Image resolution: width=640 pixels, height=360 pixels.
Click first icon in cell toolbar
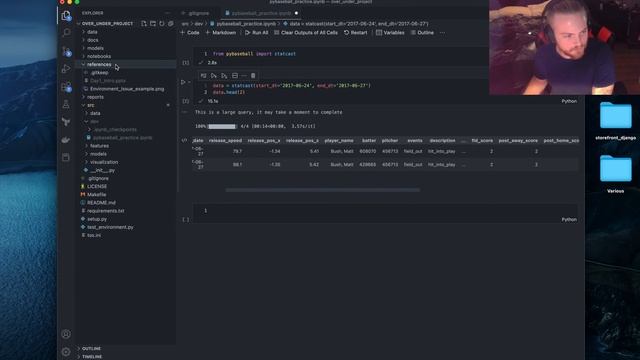[x=203, y=76]
